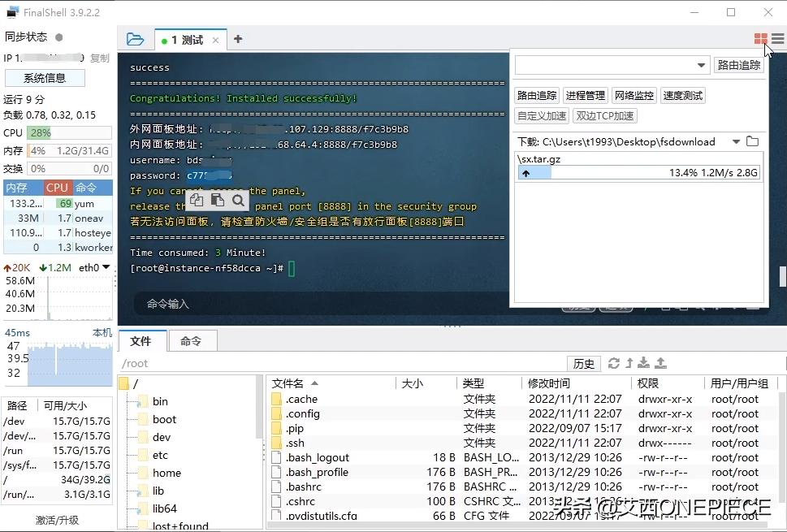Click the 系统信息 button

click(45, 78)
